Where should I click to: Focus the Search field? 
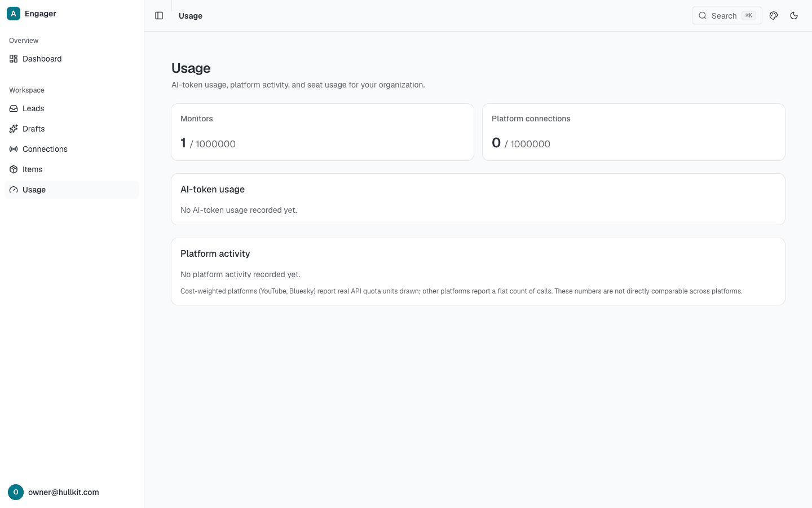[727, 16]
